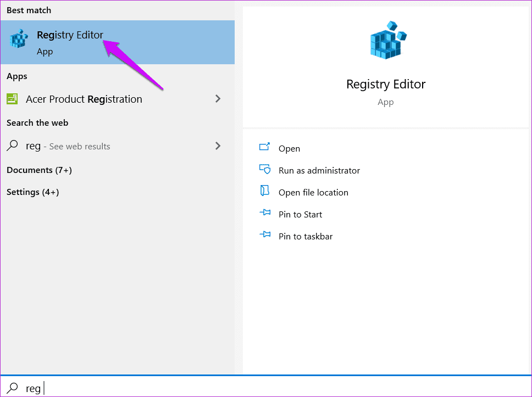The height and width of the screenshot is (397, 532).
Task: Choose Pin to Start
Action: point(300,215)
